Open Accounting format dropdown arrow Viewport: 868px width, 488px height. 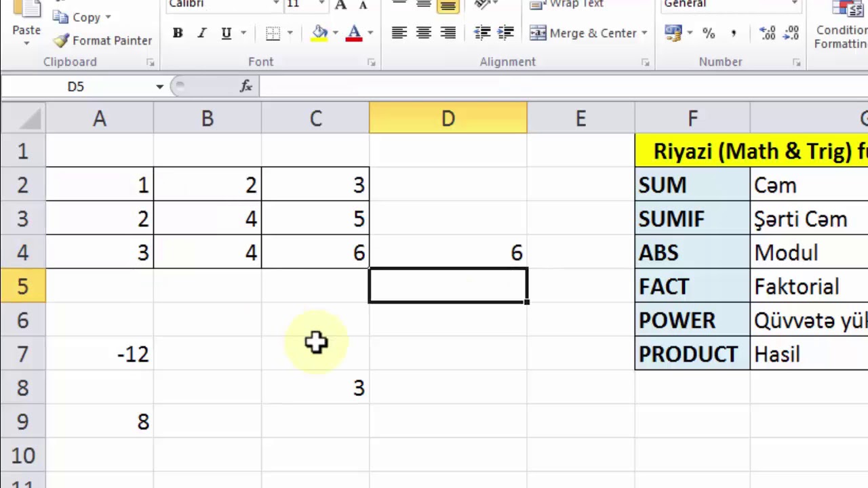click(x=690, y=33)
